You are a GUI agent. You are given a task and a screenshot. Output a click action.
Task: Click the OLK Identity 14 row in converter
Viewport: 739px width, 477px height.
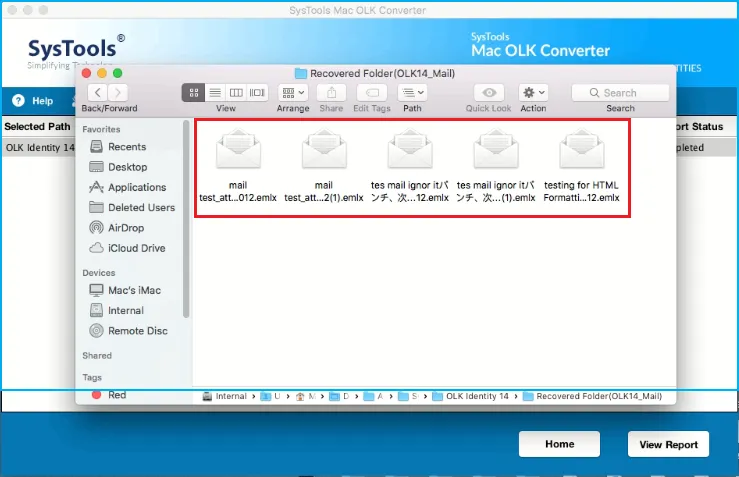pos(40,148)
